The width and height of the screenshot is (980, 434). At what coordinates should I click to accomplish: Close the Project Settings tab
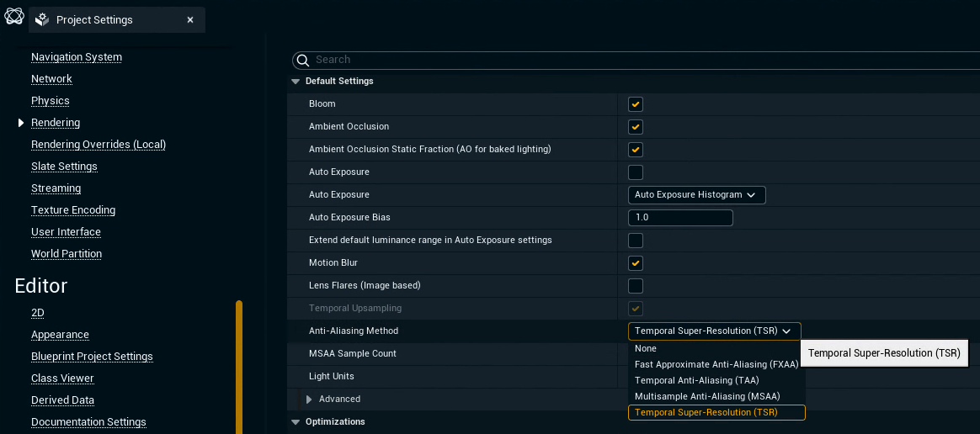(x=190, y=19)
